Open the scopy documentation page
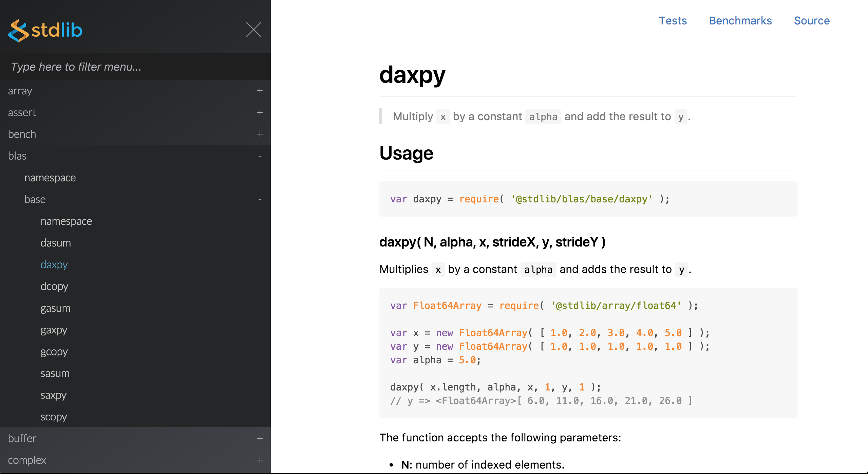Viewport: 868px width, 474px height. coord(53,417)
